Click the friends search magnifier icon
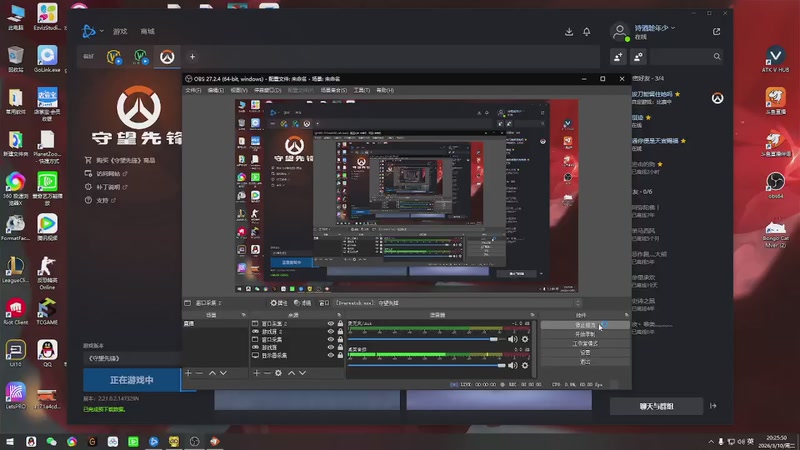This screenshot has width=800, height=450. (717, 57)
